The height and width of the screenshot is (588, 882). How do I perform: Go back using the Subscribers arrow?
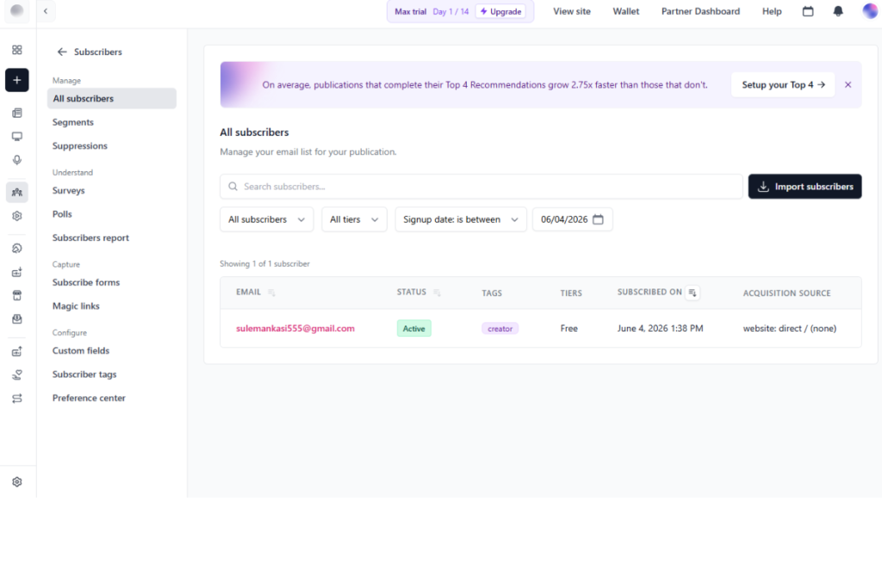click(62, 52)
